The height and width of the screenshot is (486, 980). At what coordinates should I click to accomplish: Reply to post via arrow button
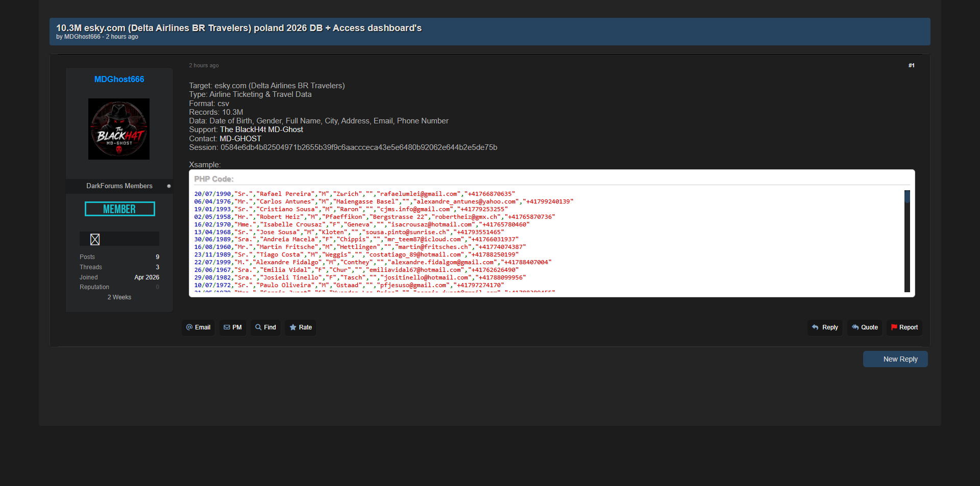825,327
